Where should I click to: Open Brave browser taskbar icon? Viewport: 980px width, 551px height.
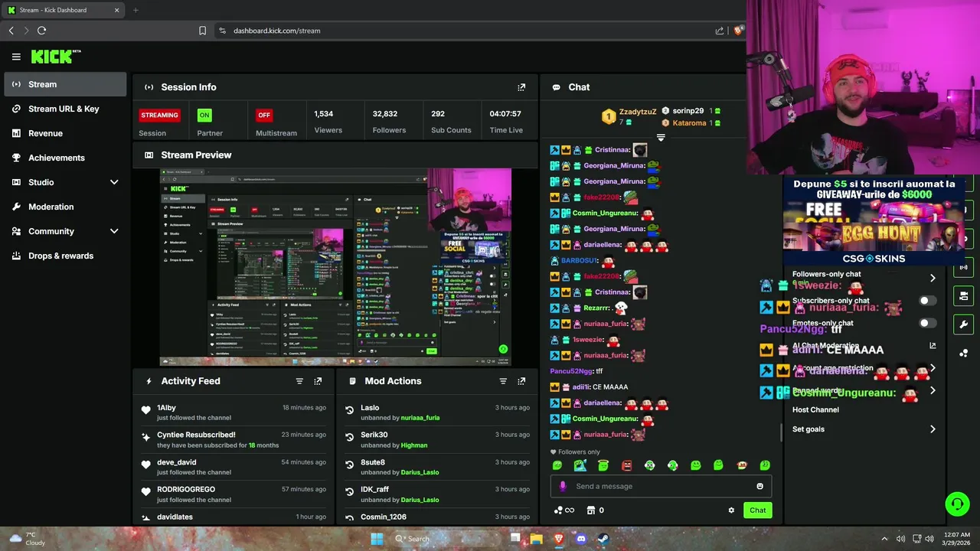tap(558, 539)
